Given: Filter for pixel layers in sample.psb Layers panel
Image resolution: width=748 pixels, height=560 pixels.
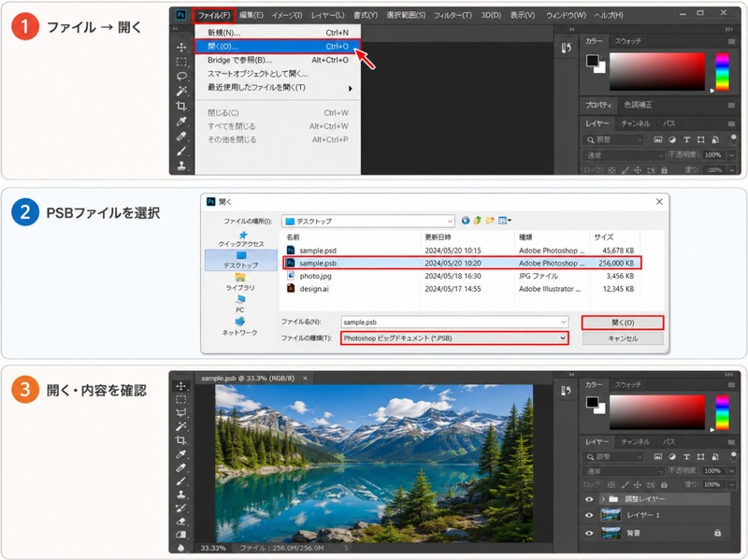Looking at the screenshot, I should tap(658, 457).
